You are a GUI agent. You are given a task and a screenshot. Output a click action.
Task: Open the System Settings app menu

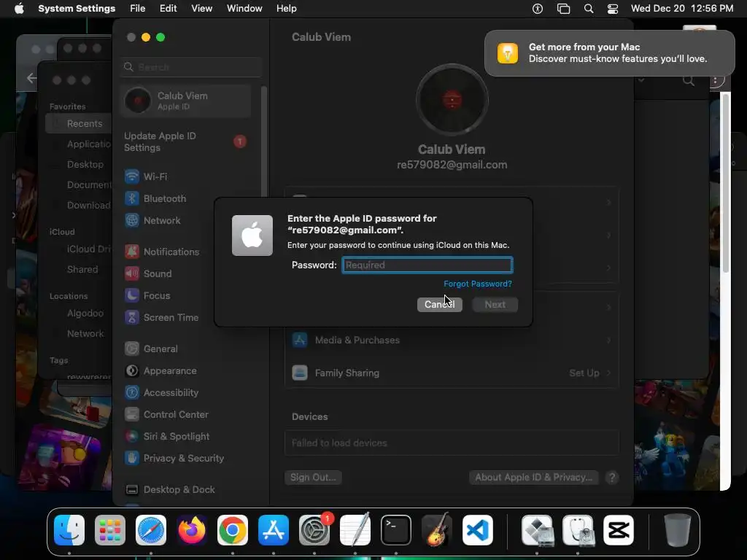(77, 9)
